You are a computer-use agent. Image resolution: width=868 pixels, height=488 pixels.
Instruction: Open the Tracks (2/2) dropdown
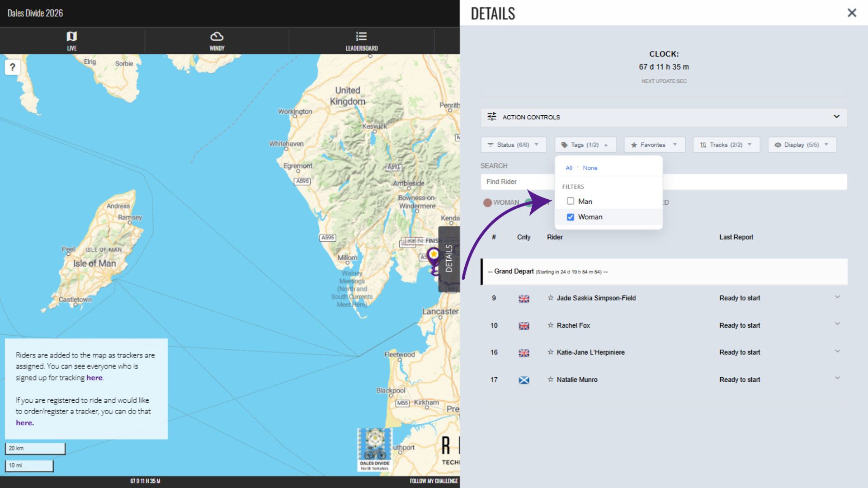tap(726, 145)
